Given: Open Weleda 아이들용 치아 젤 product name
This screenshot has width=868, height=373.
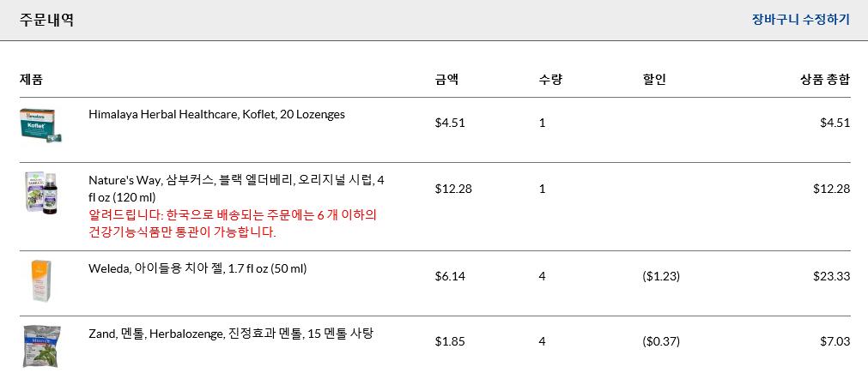Looking at the screenshot, I should (197, 268).
